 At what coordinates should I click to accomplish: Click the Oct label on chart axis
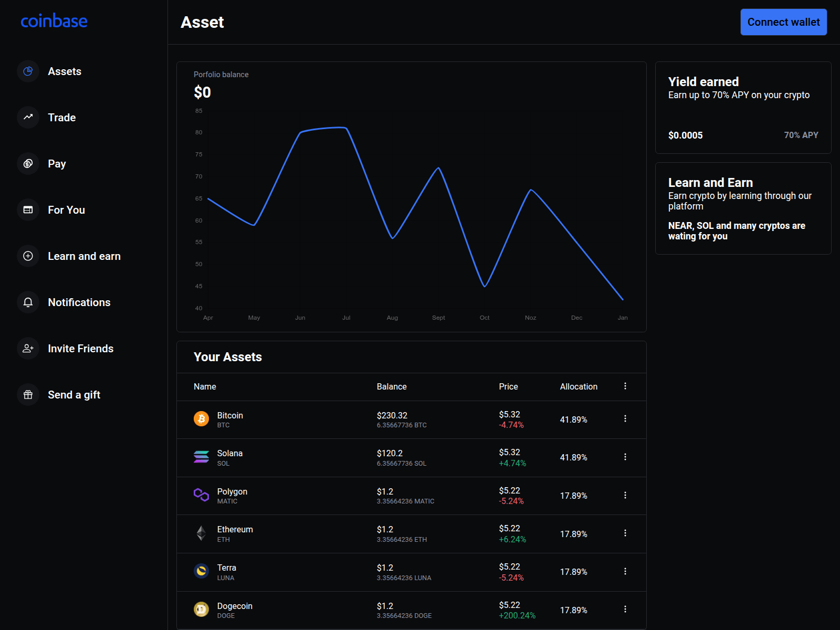click(485, 318)
